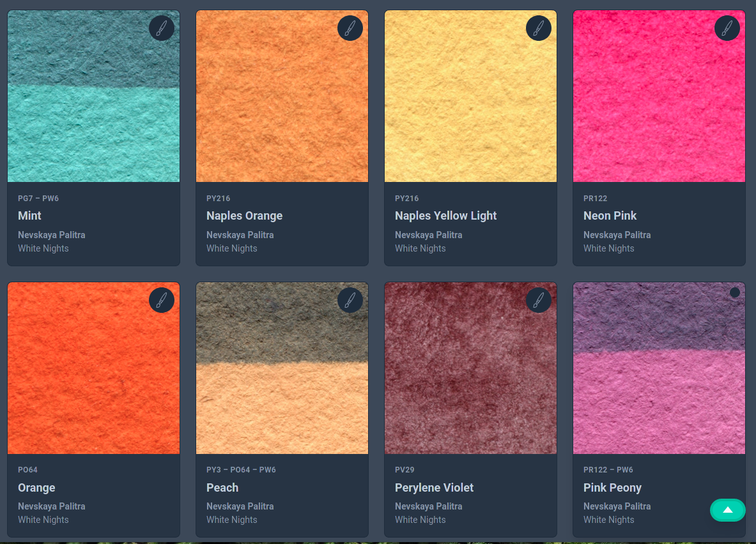Open the Perylene Violet title link
756x544 pixels.
(434, 488)
